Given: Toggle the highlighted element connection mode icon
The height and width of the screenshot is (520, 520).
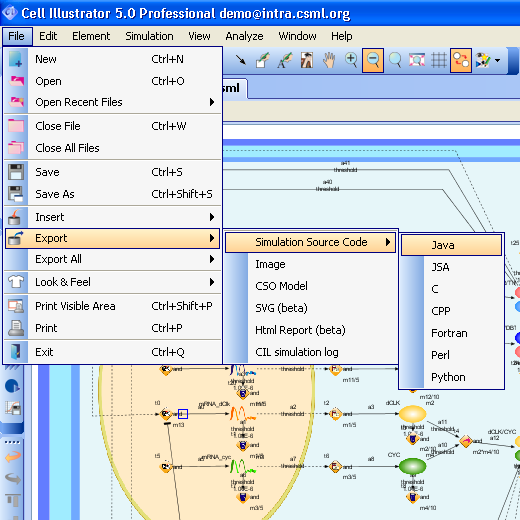Looking at the screenshot, I should [461, 60].
